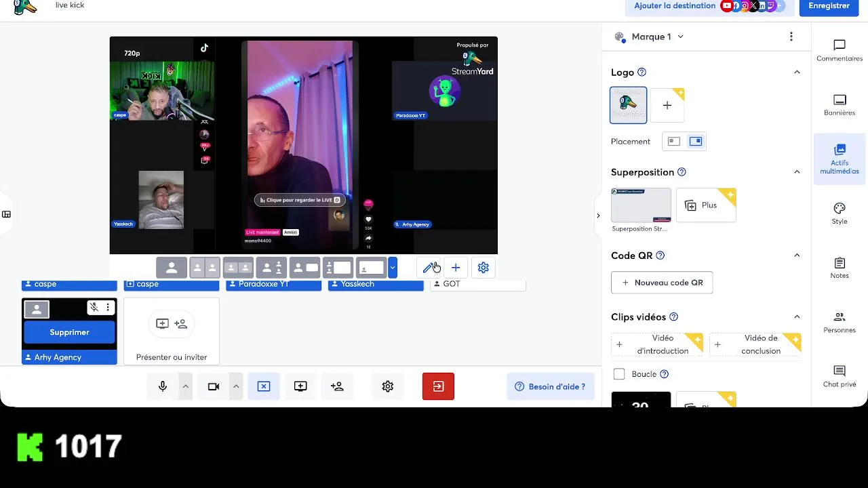Select the Superposition StreamYard overlay thumbnail
The width and height of the screenshot is (868, 488).
pyautogui.click(x=641, y=205)
